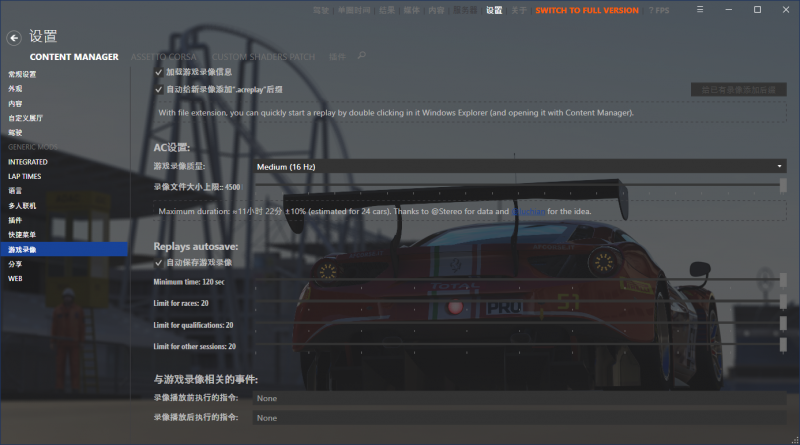Open 内容 in the left sidebar
800x445 pixels.
coord(15,104)
